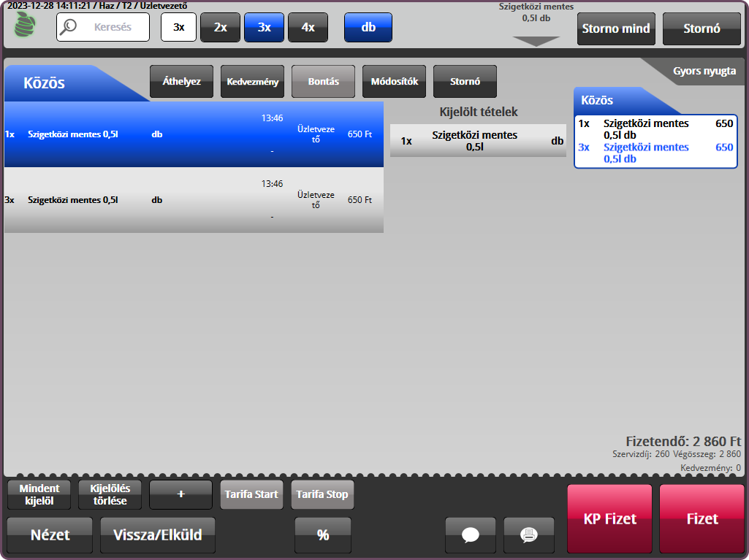Expand the gray down arrow under Szigetközi mentes

536,42
